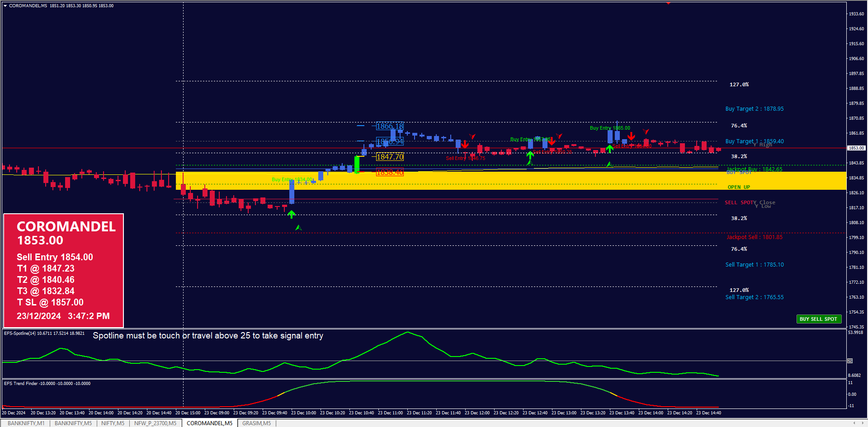Image resolution: width=868 pixels, height=427 pixels.
Task: Click 'T1 @ 1847.23' in red info panel
Action: click(46, 268)
